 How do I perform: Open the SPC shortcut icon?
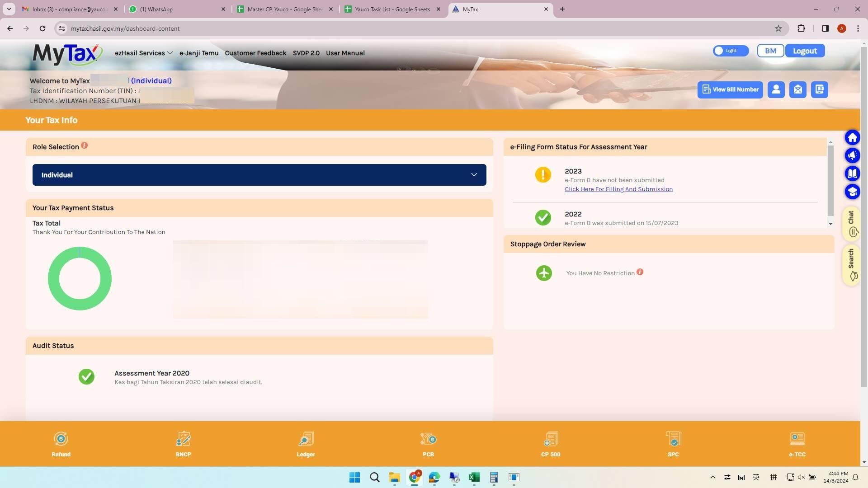[x=673, y=439]
